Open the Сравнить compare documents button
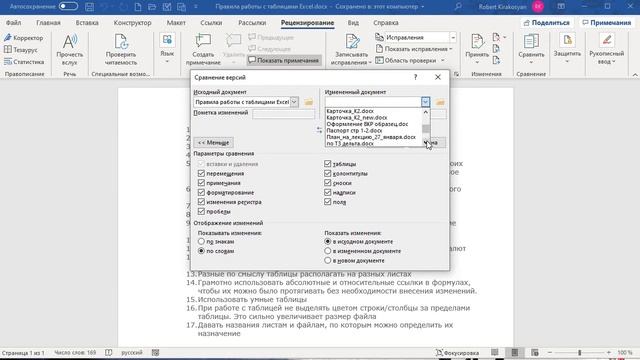Image resolution: width=640 pixels, height=360 pixels. (531, 49)
